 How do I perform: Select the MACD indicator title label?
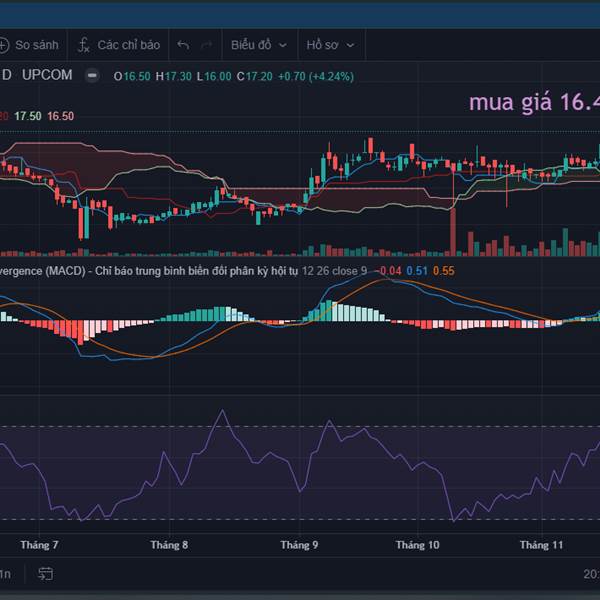[x=148, y=271]
